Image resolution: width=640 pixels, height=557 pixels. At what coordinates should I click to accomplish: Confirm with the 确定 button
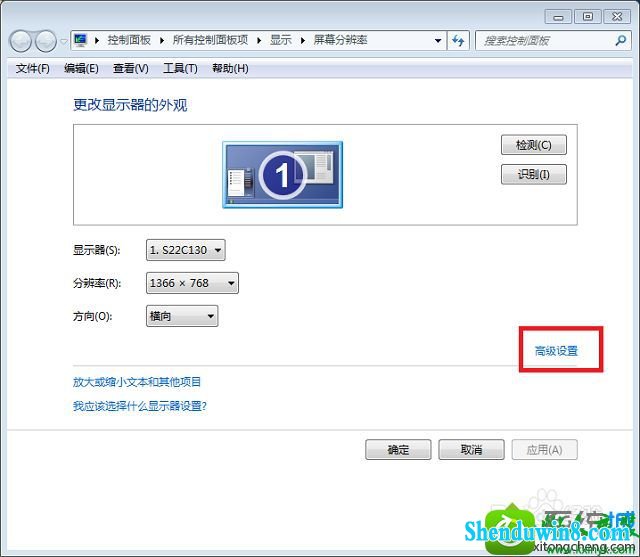point(398,450)
